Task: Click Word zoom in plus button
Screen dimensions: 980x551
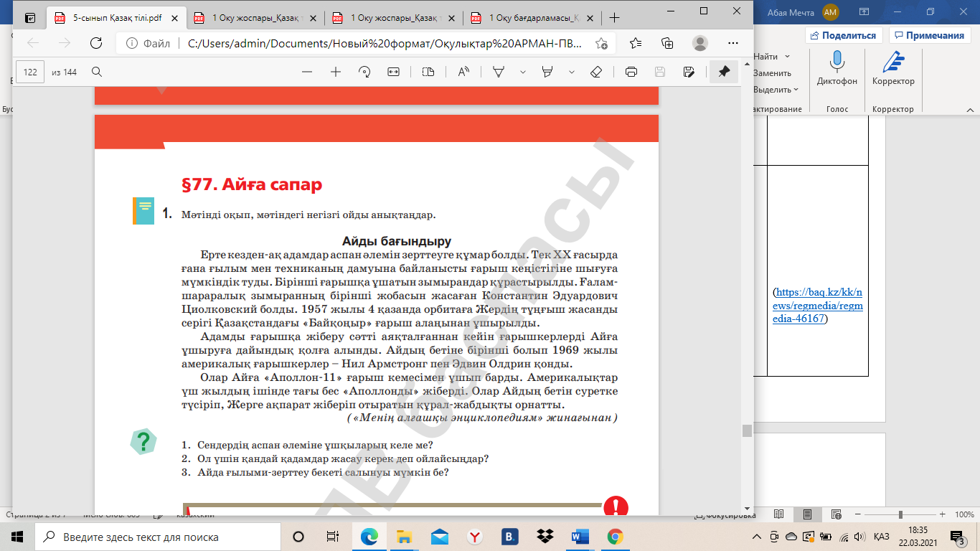Action: pyautogui.click(x=943, y=515)
